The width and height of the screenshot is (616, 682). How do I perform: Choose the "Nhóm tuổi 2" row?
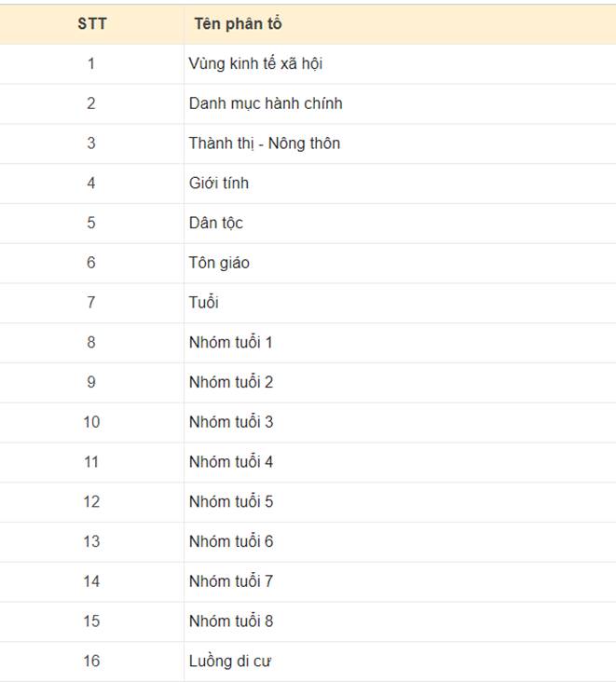(231, 382)
